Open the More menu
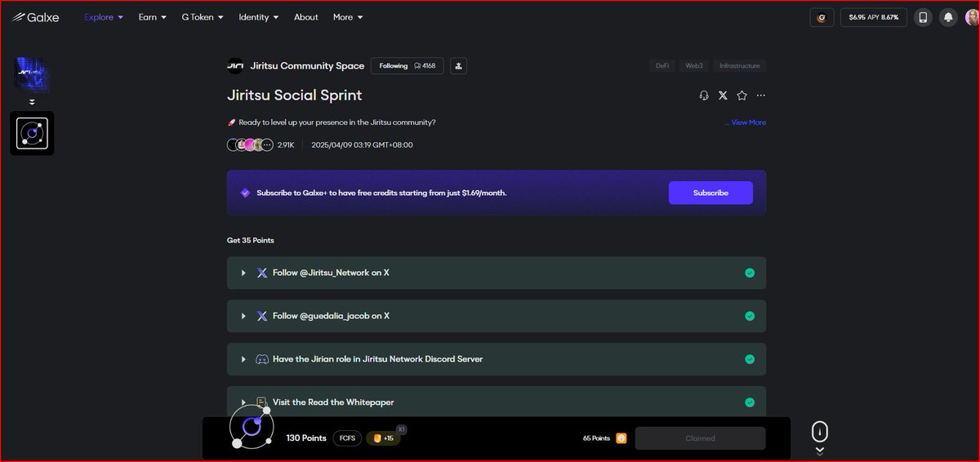 pyautogui.click(x=348, y=17)
